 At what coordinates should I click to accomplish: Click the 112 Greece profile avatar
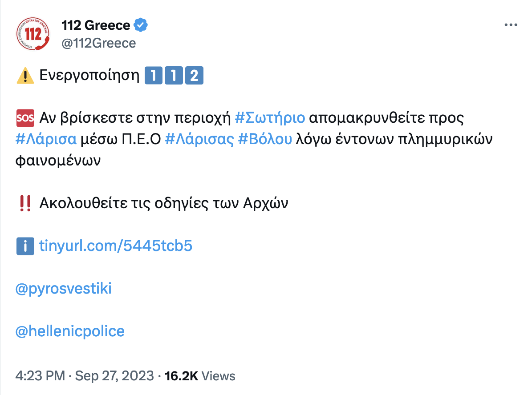coord(34,34)
